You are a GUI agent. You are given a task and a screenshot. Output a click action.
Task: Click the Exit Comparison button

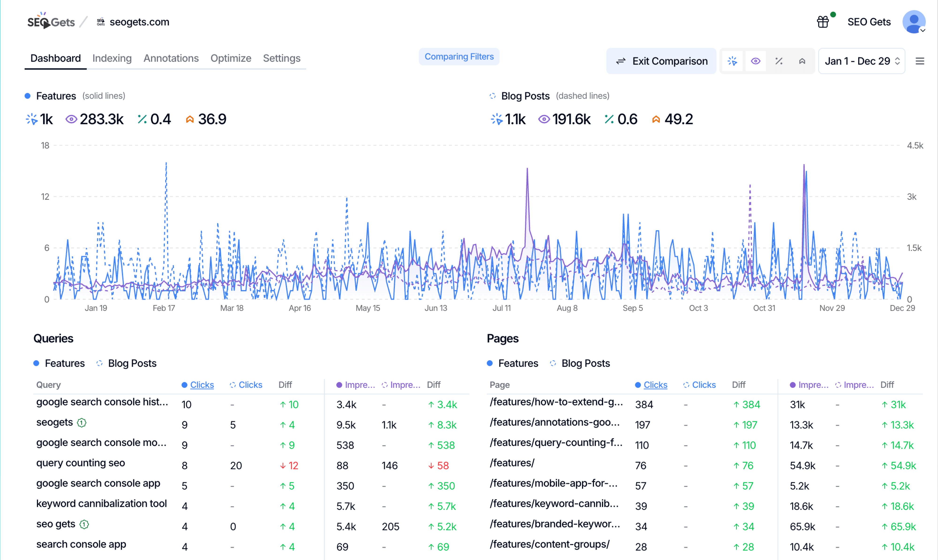662,61
